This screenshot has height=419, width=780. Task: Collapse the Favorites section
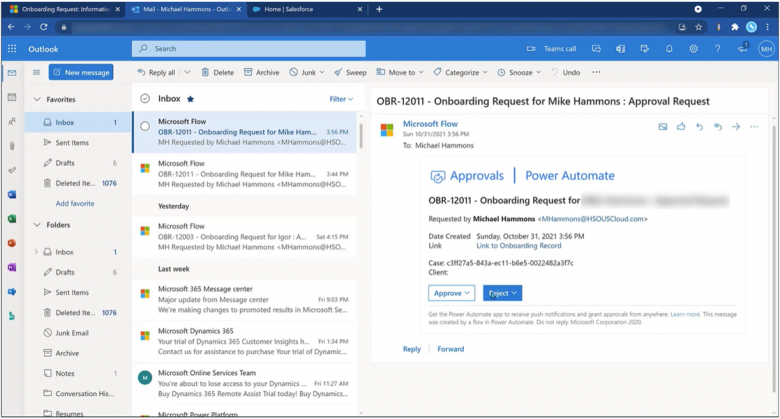click(37, 100)
